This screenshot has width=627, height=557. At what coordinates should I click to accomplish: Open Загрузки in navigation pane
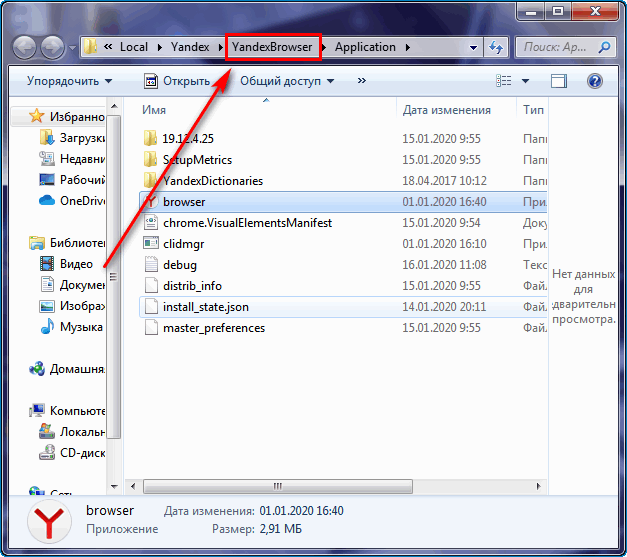[72, 138]
